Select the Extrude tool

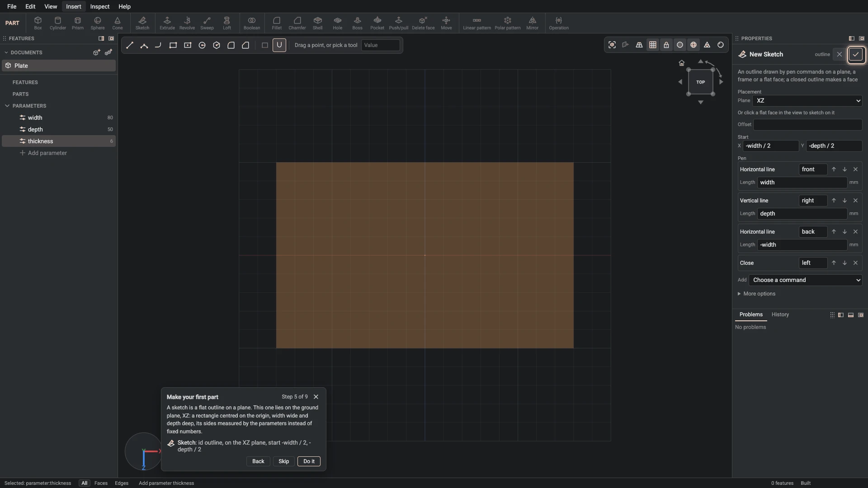167,23
